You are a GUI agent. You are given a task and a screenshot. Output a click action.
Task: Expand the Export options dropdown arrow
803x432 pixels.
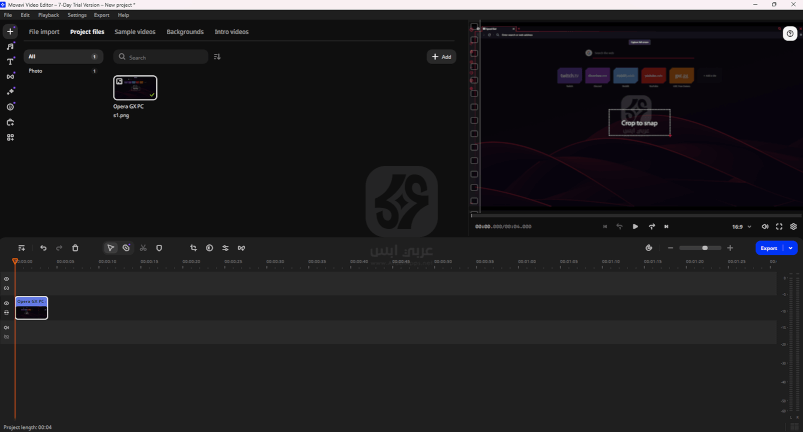[x=791, y=248]
